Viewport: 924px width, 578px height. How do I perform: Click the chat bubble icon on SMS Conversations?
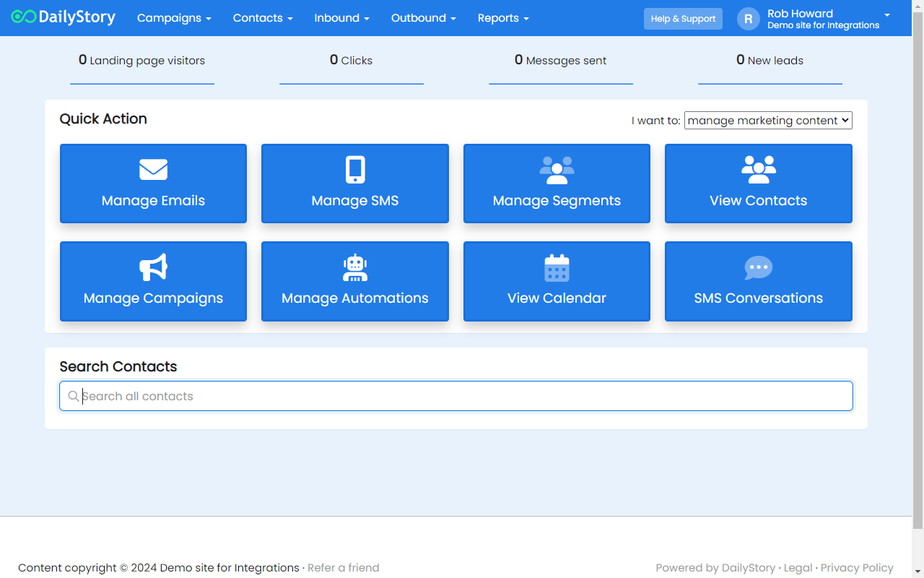pos(758,267)
